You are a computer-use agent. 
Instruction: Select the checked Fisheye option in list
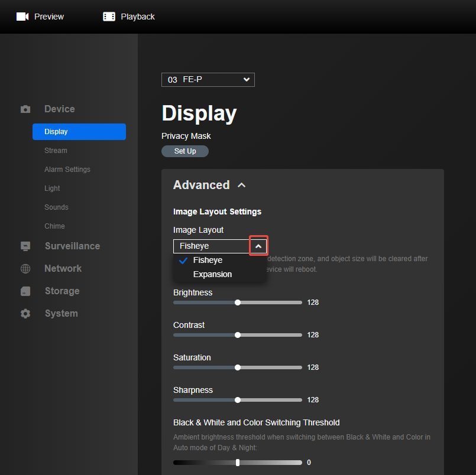[220, 261]
